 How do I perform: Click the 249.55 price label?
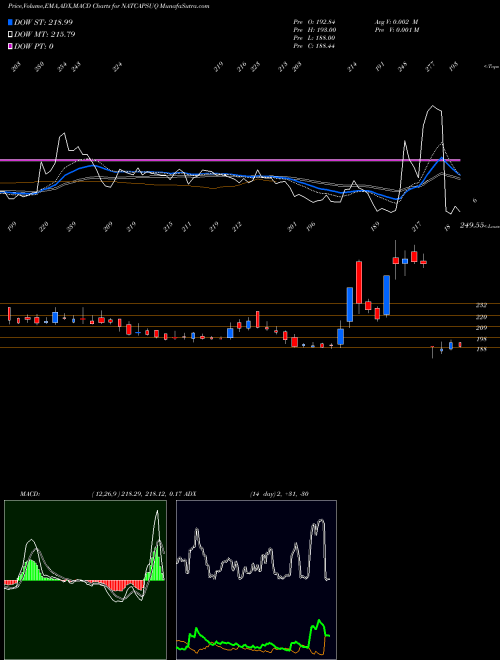click(x=471, y=226)
